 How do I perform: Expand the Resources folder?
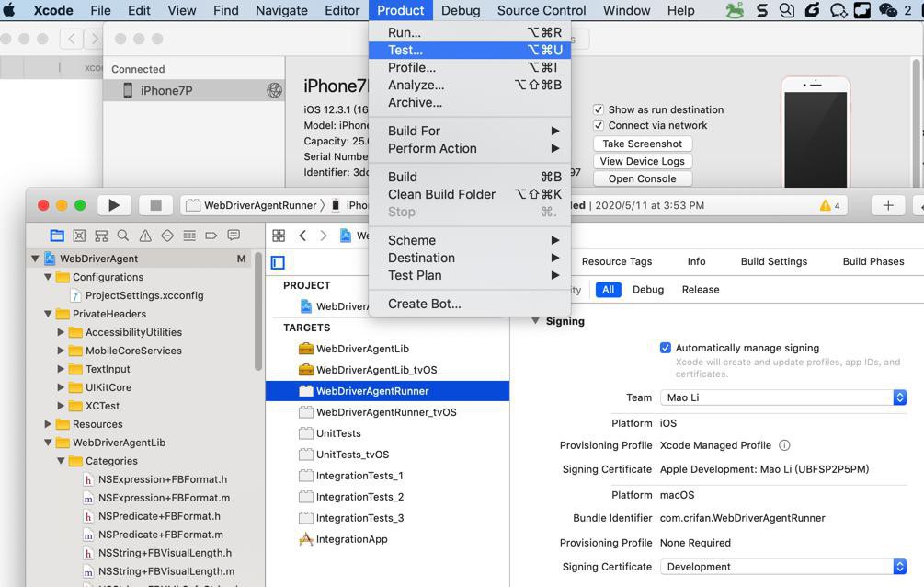(49, 424)
